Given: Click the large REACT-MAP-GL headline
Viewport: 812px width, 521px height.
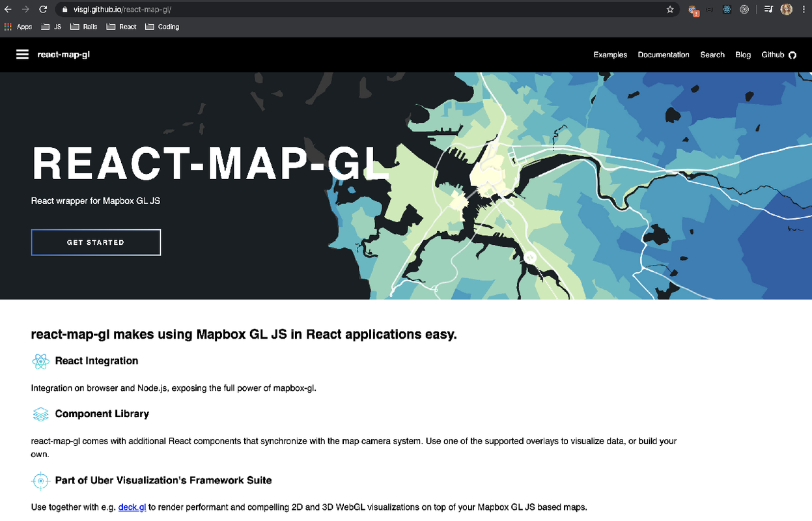Looking at the screenshot, I should [210, 164].
